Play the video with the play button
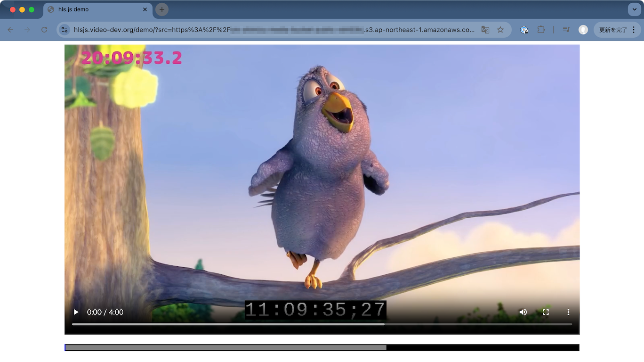The image size is (644, 362). point(76,312)
